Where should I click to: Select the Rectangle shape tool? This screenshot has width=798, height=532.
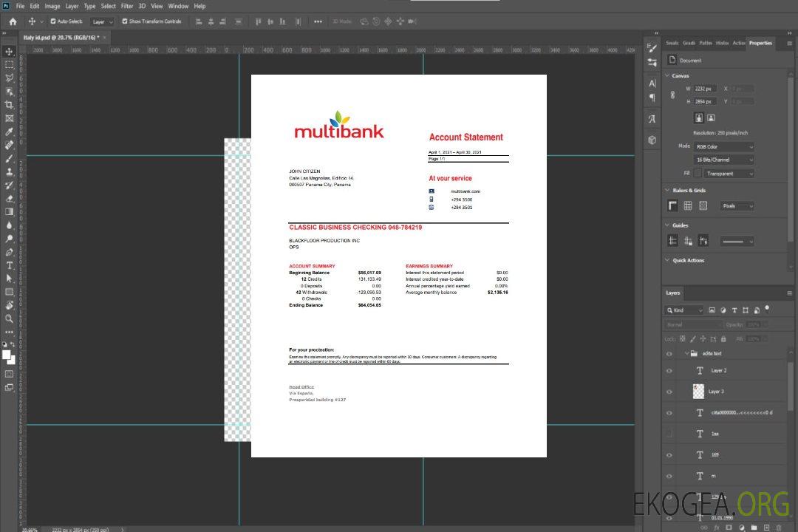[x=9, y=292]
